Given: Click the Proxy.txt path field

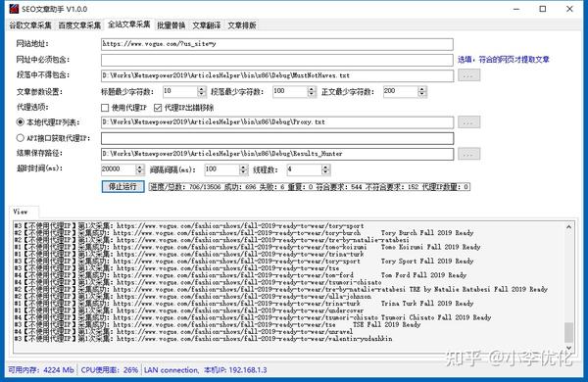Looking at the screenshot, I should coord(277,122).
